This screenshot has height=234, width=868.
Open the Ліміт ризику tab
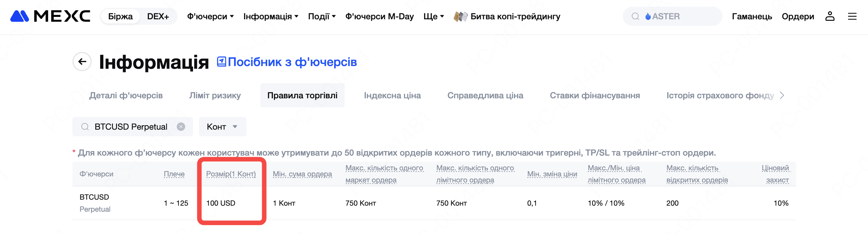[x=215, y=95]
